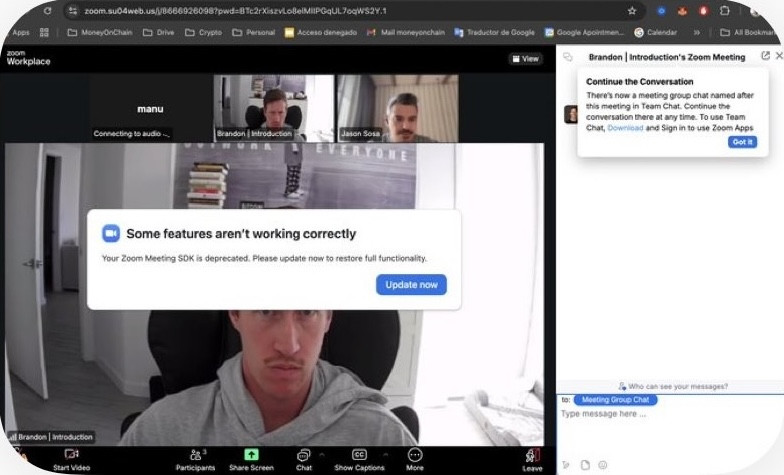Attach a file with the file icon

tap(585, 465)
